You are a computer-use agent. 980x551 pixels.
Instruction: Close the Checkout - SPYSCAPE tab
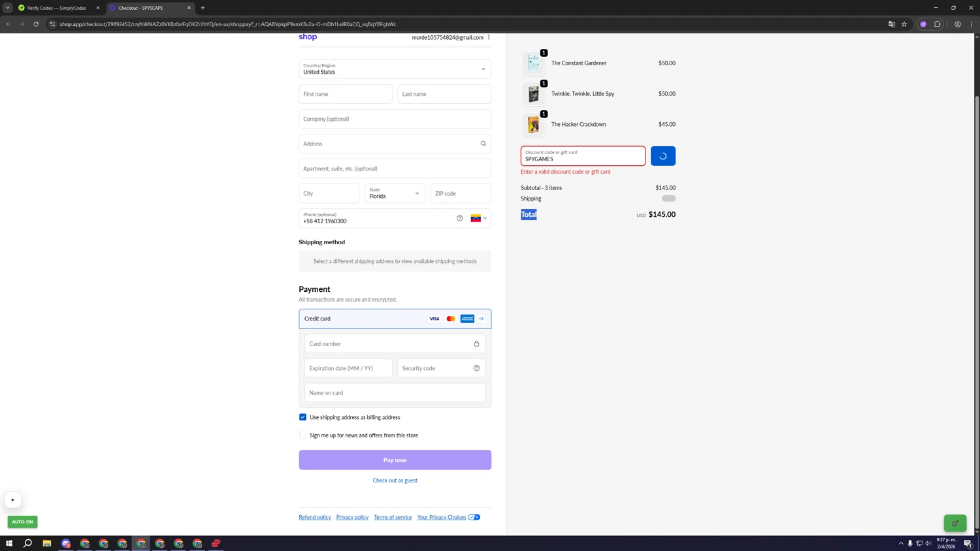point(189,8)
